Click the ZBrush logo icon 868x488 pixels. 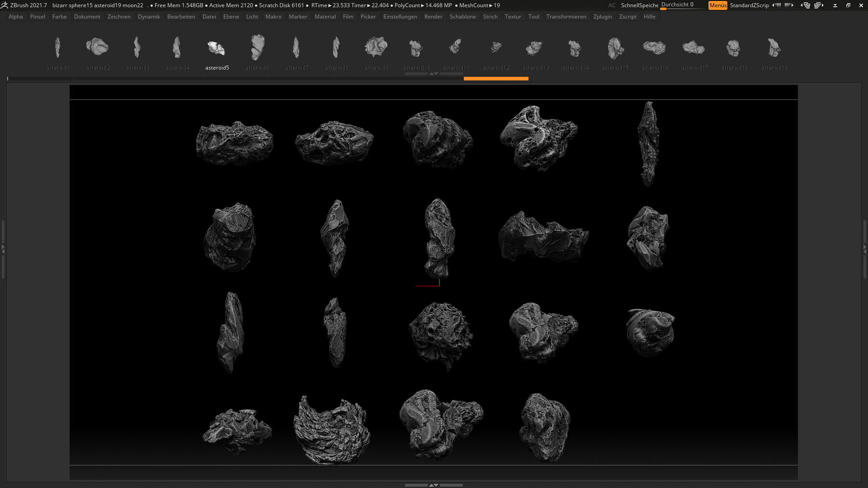click(5, 5)
